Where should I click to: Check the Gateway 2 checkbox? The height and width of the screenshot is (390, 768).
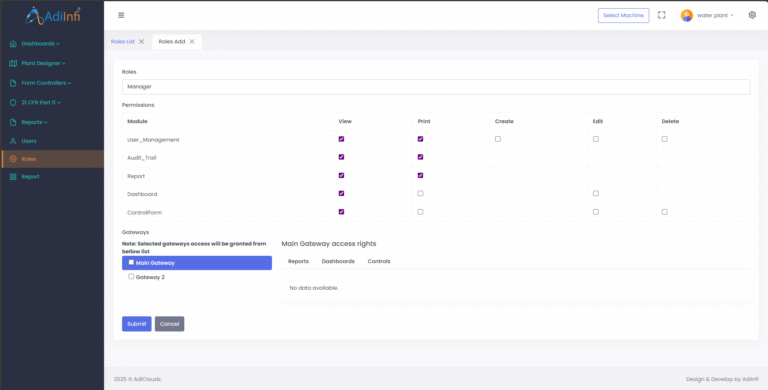131,277
